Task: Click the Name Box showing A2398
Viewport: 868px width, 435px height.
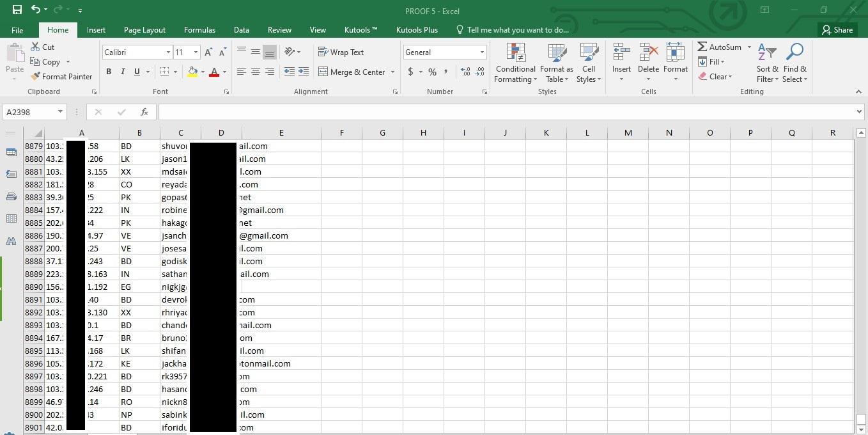Action: click(29, 112)
